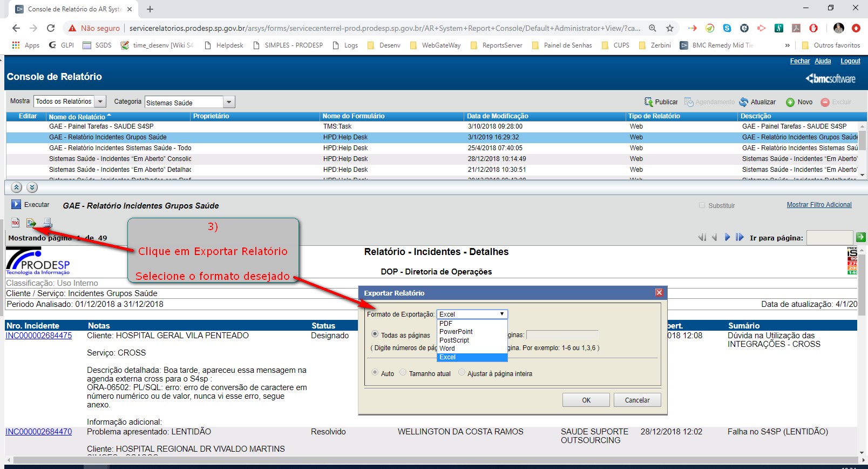Click the Export Report icon

pyautogui.click(x=31, y=223)
